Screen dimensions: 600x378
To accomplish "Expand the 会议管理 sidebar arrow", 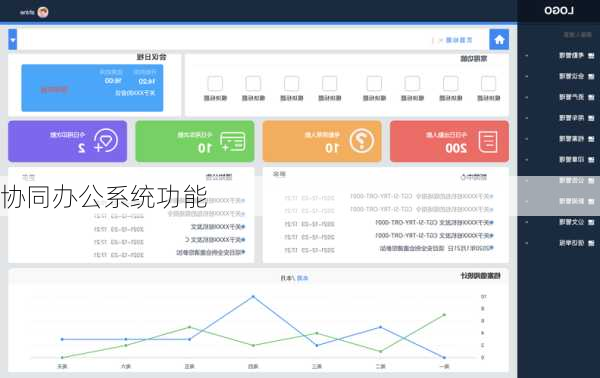I will tap(527, 77).
